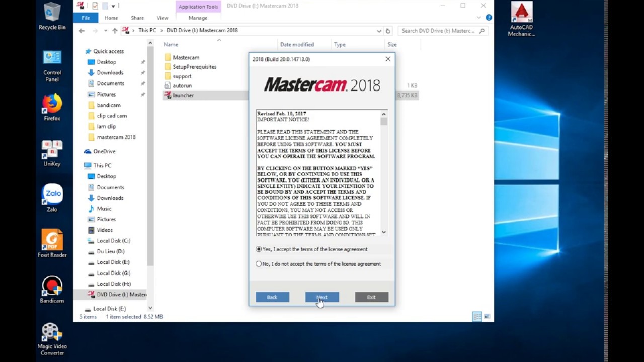Open the Manage ribbon tab
644x362 pixels.
click(x=198, y=18)
